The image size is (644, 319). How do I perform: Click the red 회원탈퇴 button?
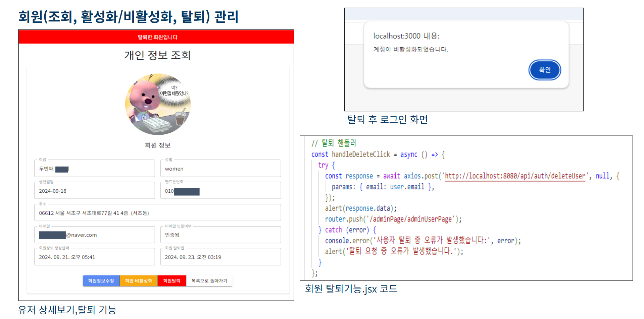[x=171, y=281]
